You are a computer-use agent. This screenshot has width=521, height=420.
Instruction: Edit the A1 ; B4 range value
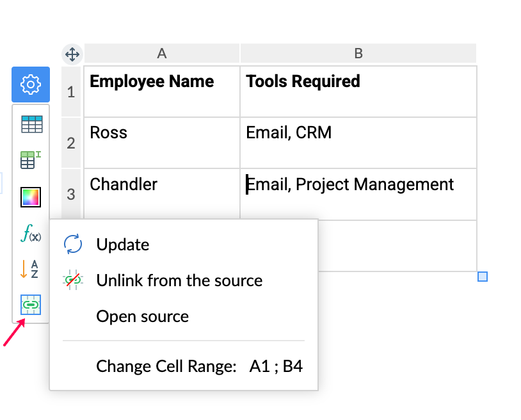tap(276, 367)
